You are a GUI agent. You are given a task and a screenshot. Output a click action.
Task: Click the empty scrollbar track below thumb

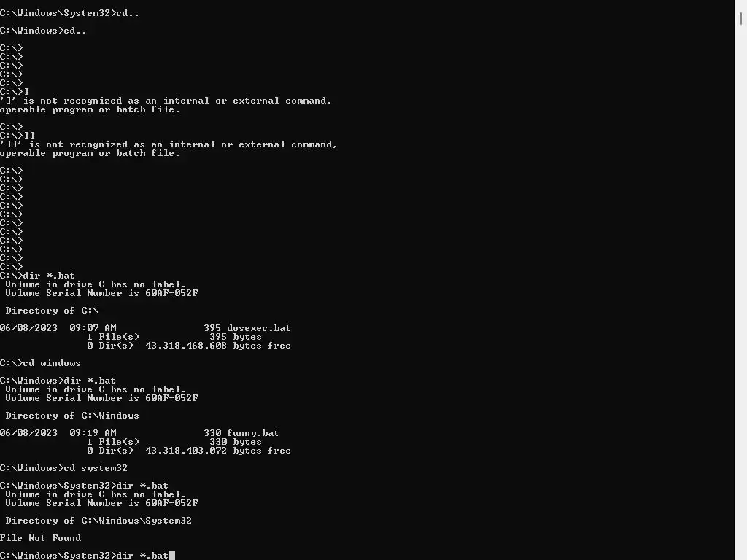coord(741,292)
